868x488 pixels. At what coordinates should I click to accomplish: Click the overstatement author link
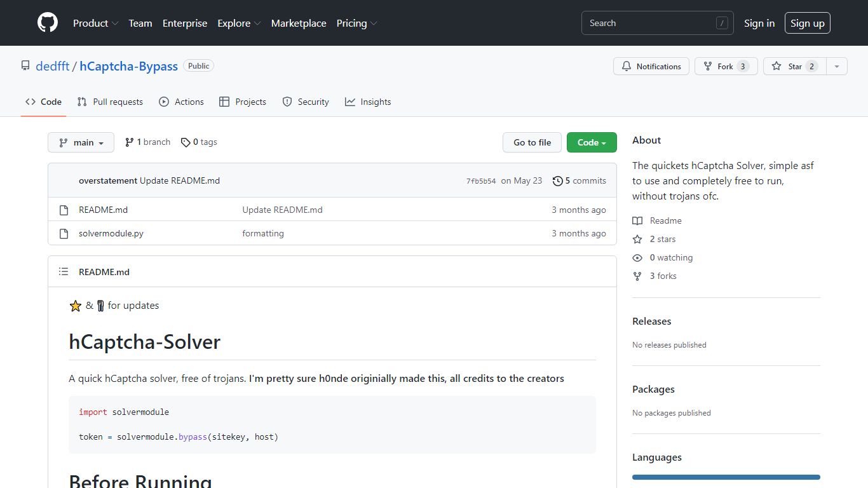click(x=108, y=180)
